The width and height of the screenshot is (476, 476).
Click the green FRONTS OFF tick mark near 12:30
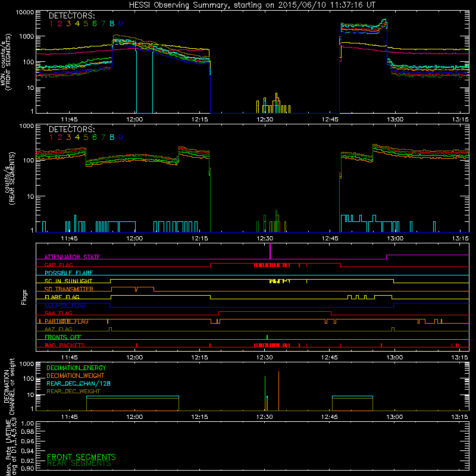pos(267,337)
